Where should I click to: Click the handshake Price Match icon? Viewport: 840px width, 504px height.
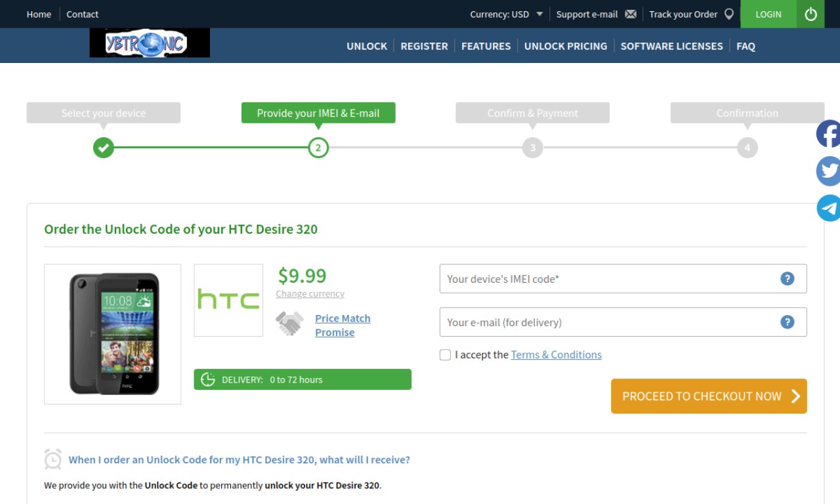click(289, 324)
